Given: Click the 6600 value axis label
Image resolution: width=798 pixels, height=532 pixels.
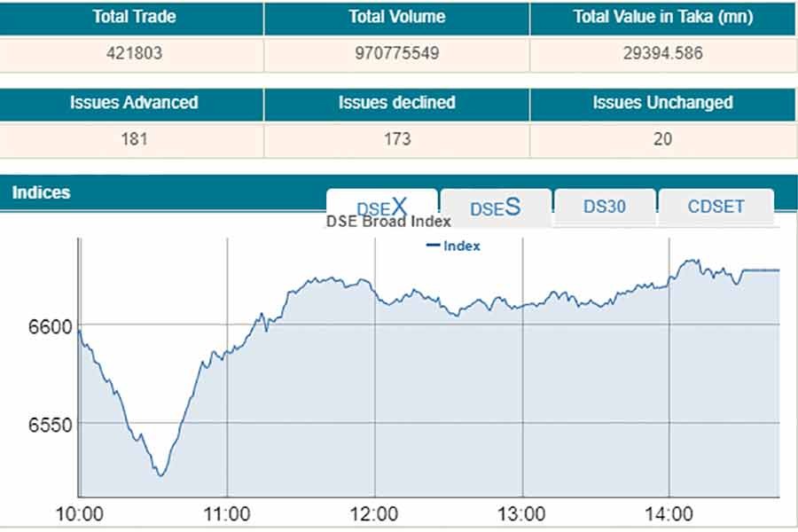Looking at the screenshot, I should coord(50,326).
